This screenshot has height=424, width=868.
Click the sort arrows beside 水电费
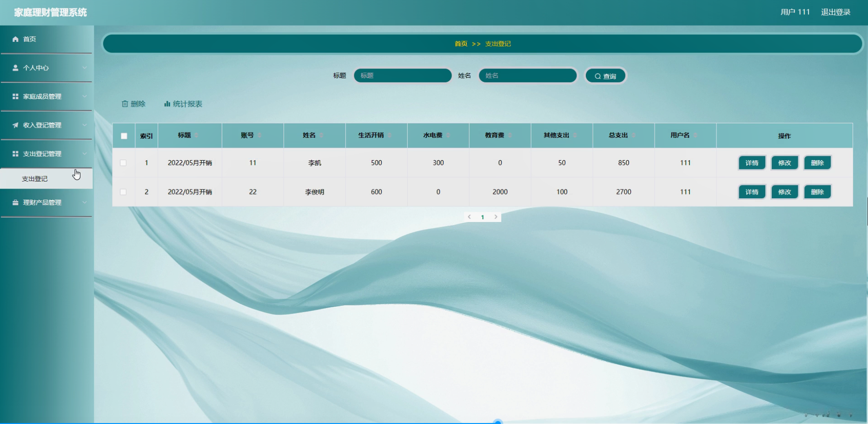coord(448,135)
